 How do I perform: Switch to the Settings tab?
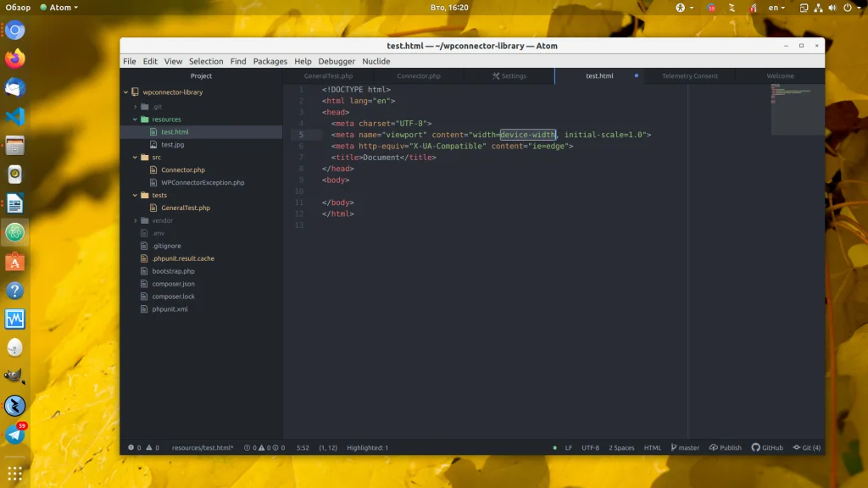pos(509,76)
